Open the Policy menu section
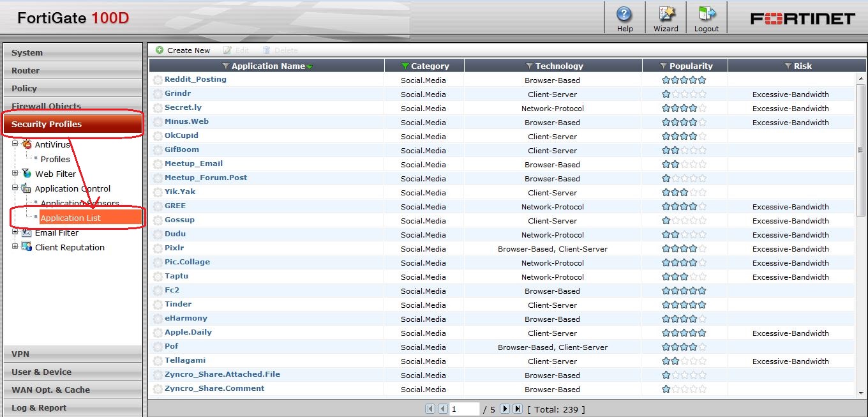The height and width of the screenshot is (417, 868). (73, 88)
